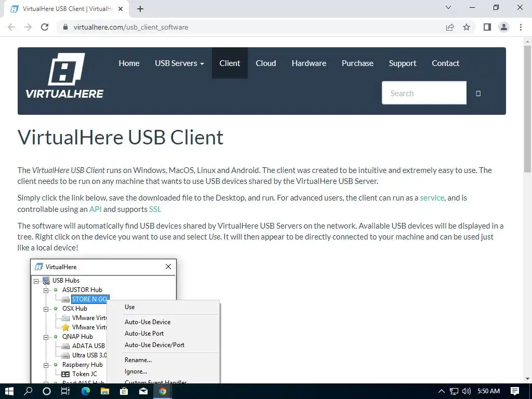532x399 pixels.
Task: Open Mail app from taskbar
Action: tap(143, 391)
